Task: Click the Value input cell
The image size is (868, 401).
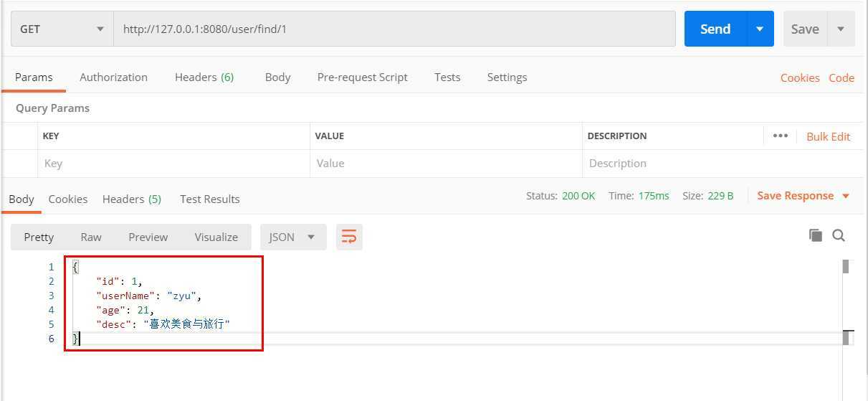Action: coord(446,164)
